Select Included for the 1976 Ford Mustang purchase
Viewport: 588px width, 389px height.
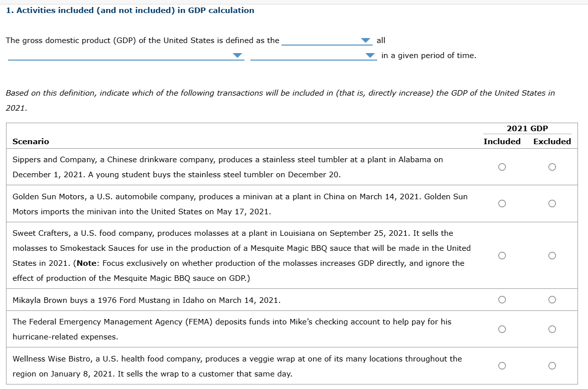click(x=502, y=299)
